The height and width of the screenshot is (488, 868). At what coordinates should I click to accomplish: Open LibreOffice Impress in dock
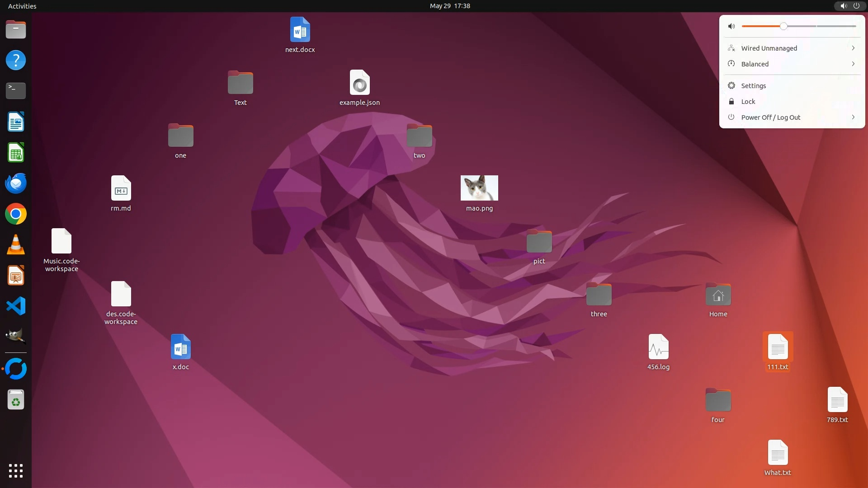click(16, 276)
